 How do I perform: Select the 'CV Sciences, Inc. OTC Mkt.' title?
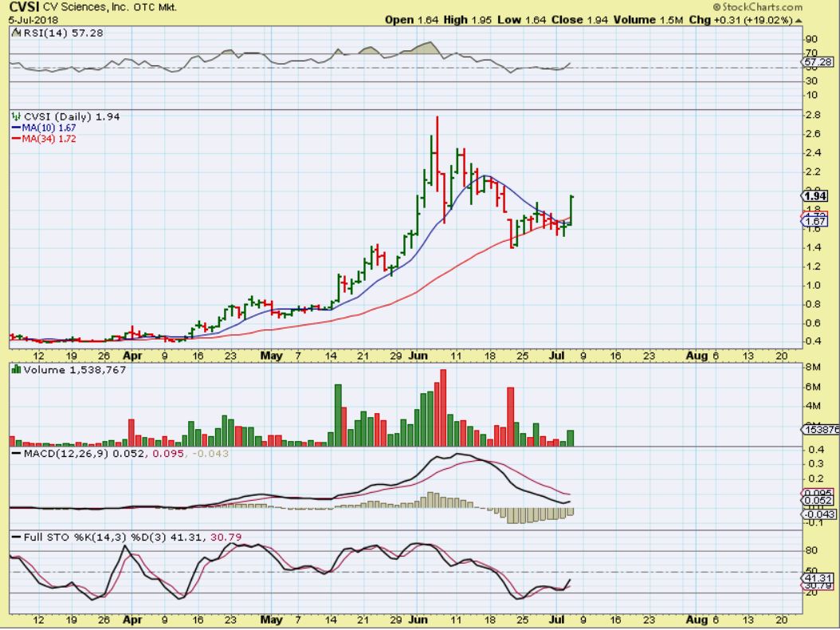(x=110, y=7)
